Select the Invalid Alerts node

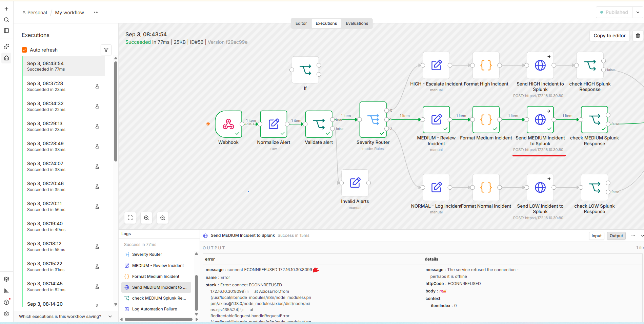pyautogui.click(x=355, y=183)
